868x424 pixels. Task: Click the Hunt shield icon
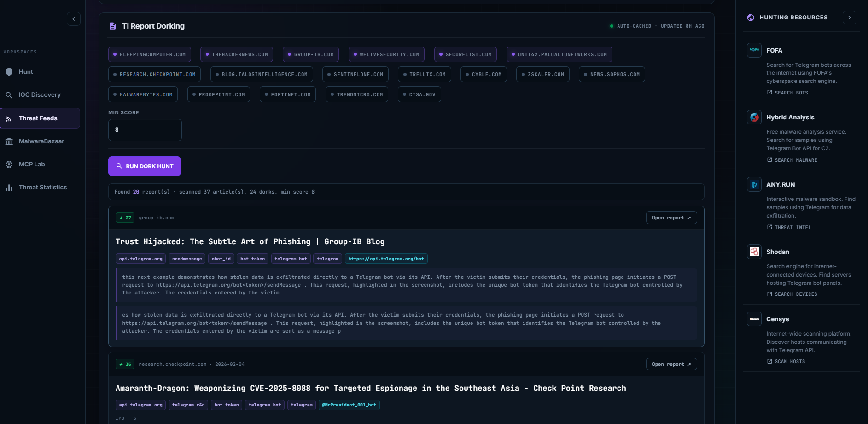coord(9,72)
